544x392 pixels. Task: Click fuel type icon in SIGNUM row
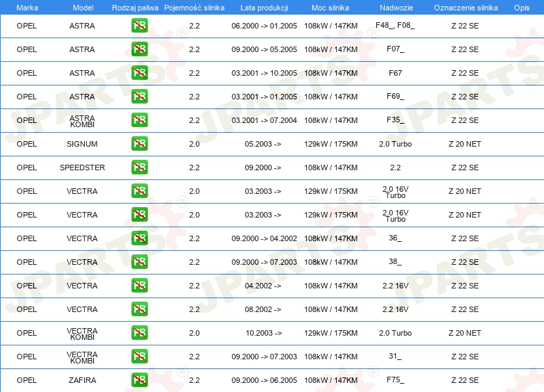[x=139, y=143]
